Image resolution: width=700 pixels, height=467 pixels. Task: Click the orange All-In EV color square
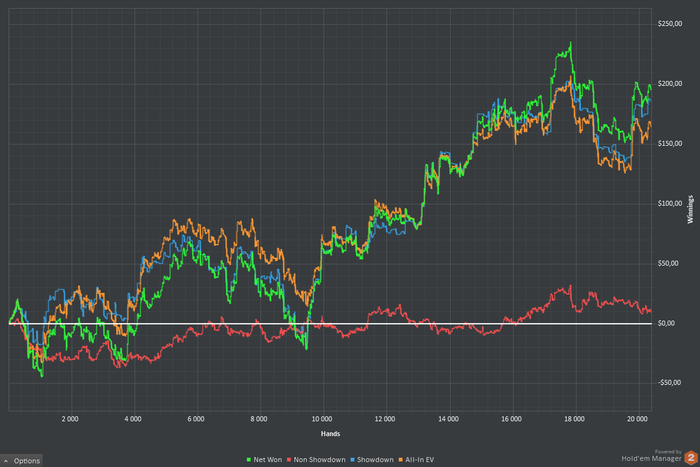(x=400, y=460)
